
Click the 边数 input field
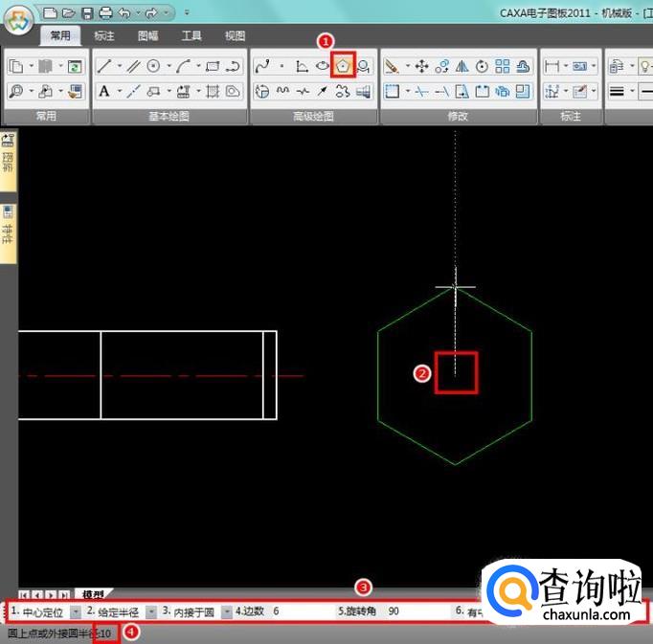(299, 611)
